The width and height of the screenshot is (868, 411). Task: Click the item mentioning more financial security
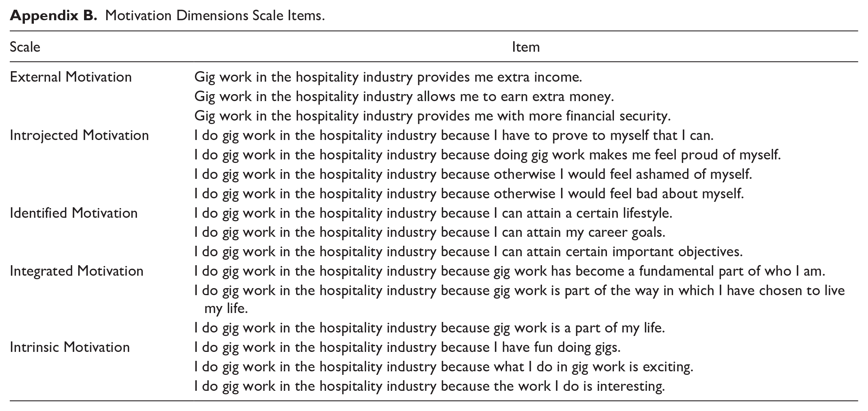tap(433, 116)
